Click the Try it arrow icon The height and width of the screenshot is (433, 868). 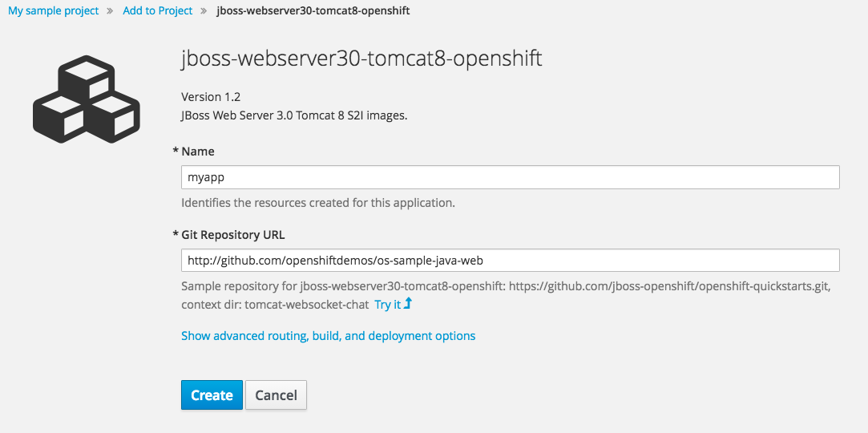408,304
